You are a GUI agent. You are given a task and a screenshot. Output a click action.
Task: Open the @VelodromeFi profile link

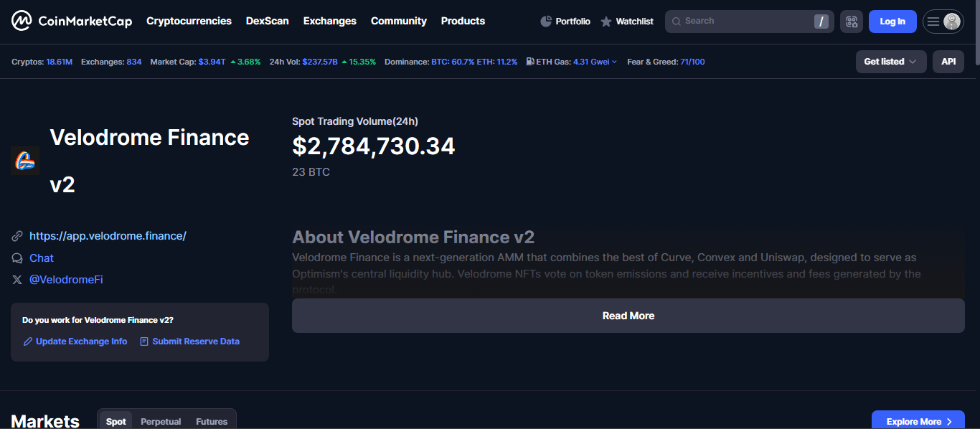pos(66,280)
